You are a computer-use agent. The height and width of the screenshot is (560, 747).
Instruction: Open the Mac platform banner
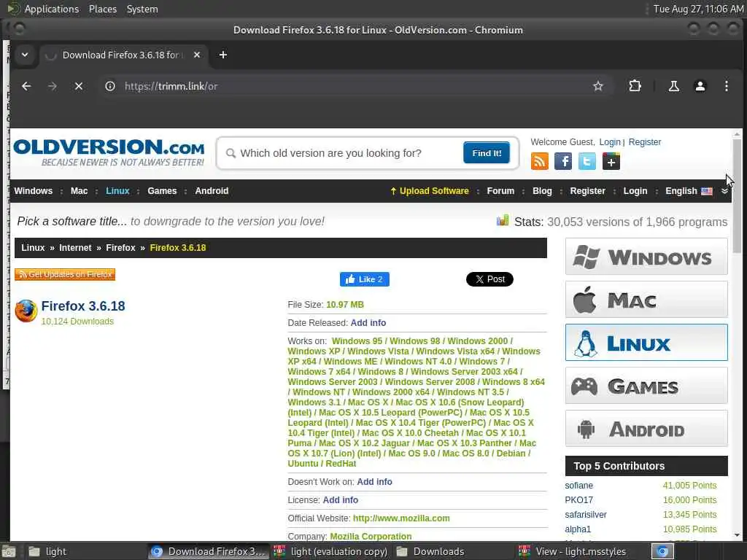coord(646,300)
